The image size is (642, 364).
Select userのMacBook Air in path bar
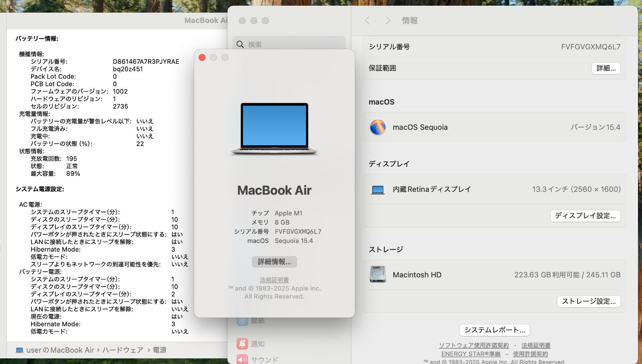[x=60, y=350]
